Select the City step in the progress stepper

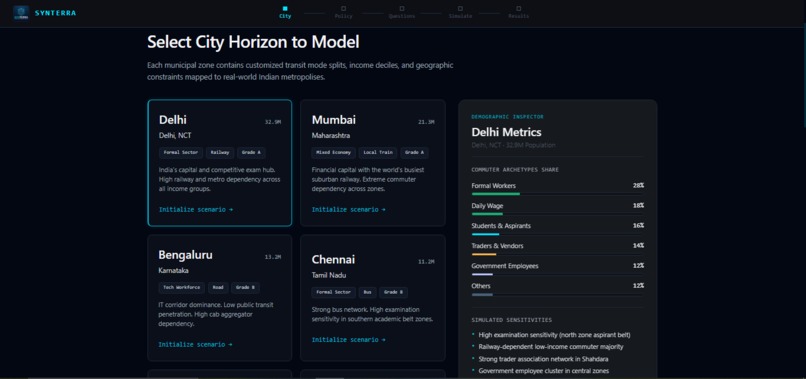285,12
